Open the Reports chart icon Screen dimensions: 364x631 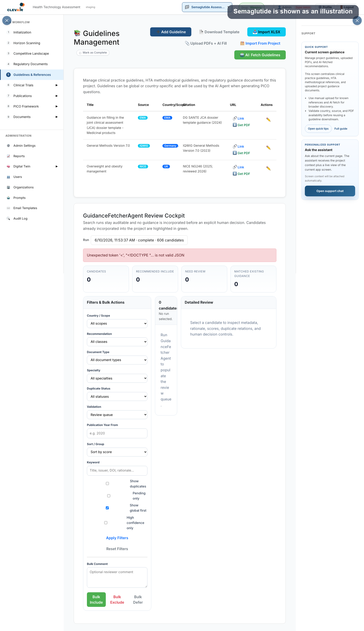[8, 156]
